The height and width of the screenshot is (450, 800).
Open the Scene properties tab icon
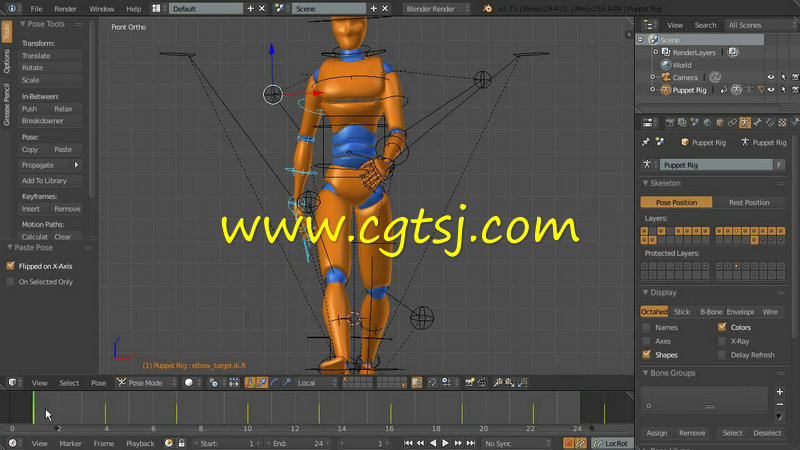(695, 123)
